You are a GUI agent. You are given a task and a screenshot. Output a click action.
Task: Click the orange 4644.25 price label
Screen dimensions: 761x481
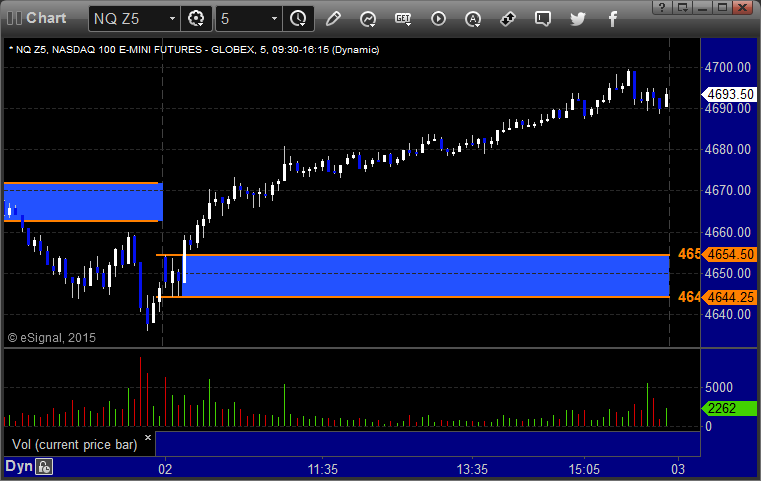click(729, 297)
